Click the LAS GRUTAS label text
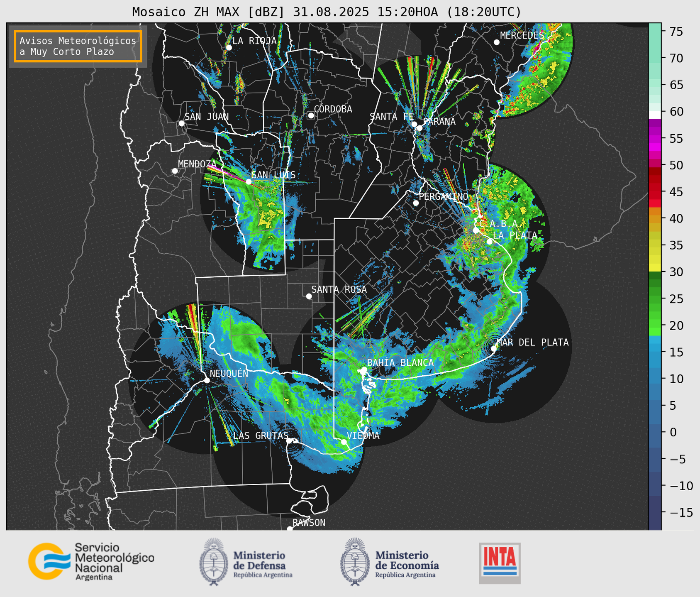Screen dimensions: 700x597 (x=261, y=436)
